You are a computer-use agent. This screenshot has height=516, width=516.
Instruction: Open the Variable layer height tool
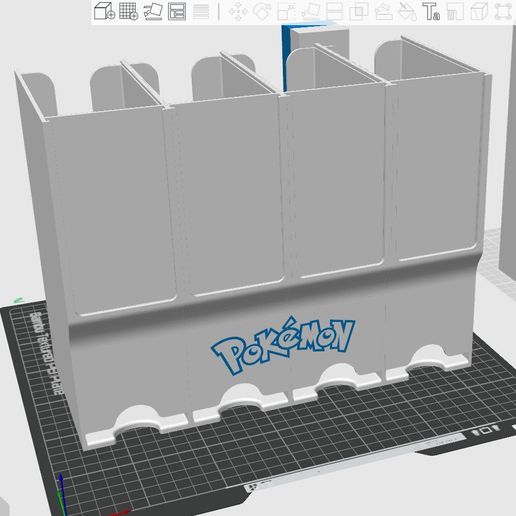click(x=201, y=11)
